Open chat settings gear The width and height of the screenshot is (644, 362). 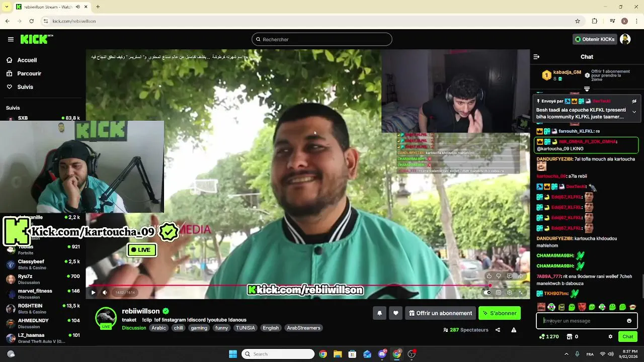tap(610, 336)
